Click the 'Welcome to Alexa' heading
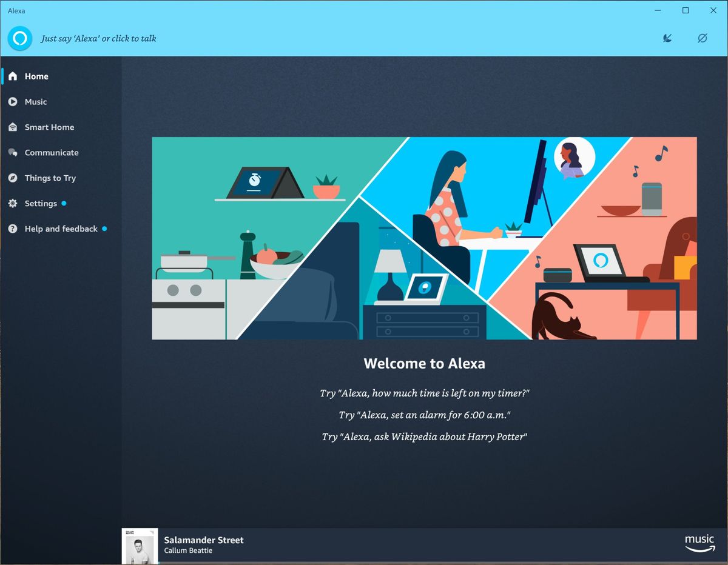Screen dimensions: 728x565 pos(424,364)
